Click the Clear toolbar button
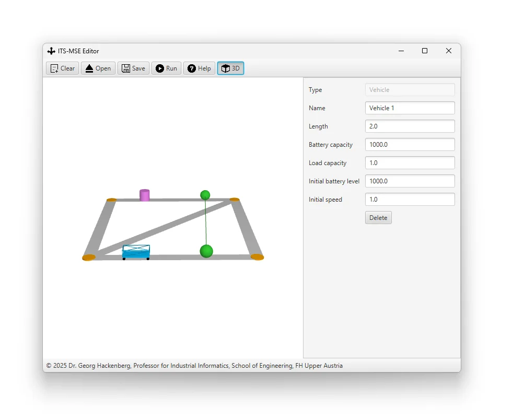Viewport: 513px width, 420px height. pos(63,68)
